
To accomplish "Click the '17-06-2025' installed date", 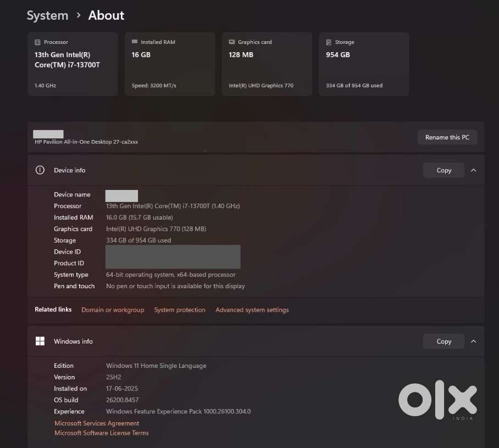I will point(122,389).
